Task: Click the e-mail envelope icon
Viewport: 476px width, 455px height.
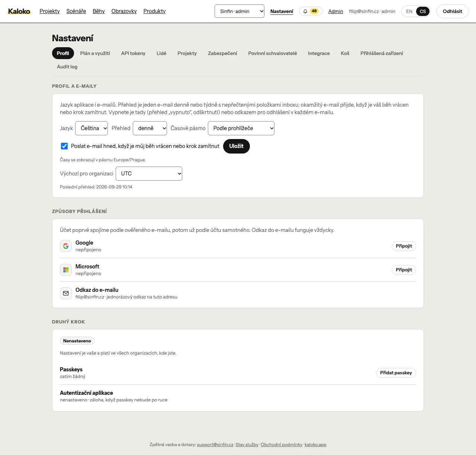Action: click(x=66, y=293)
